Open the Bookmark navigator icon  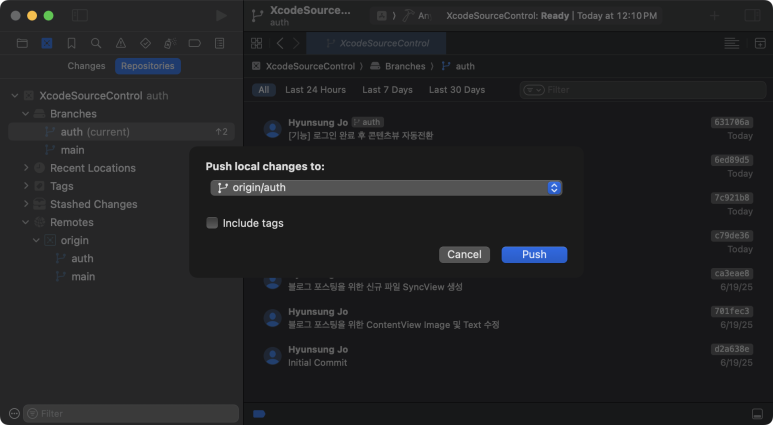click(x=71, y=43)
